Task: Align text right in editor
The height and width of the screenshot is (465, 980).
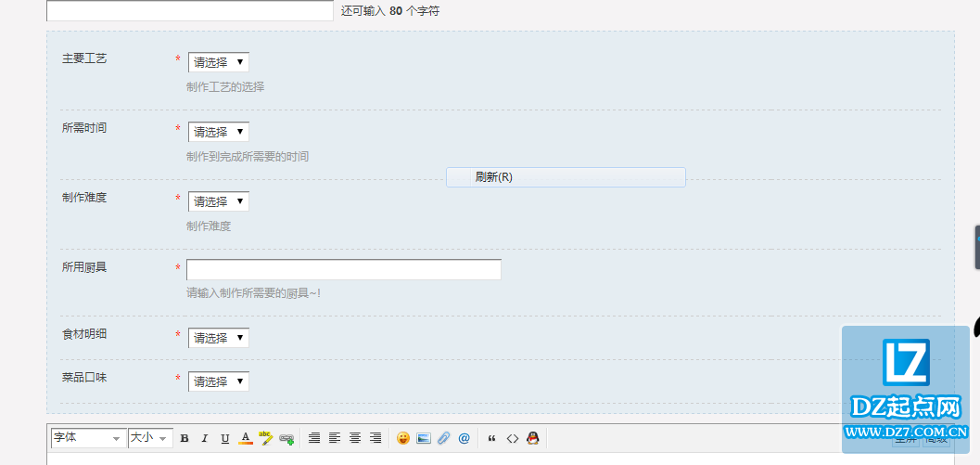Action: 375,438
